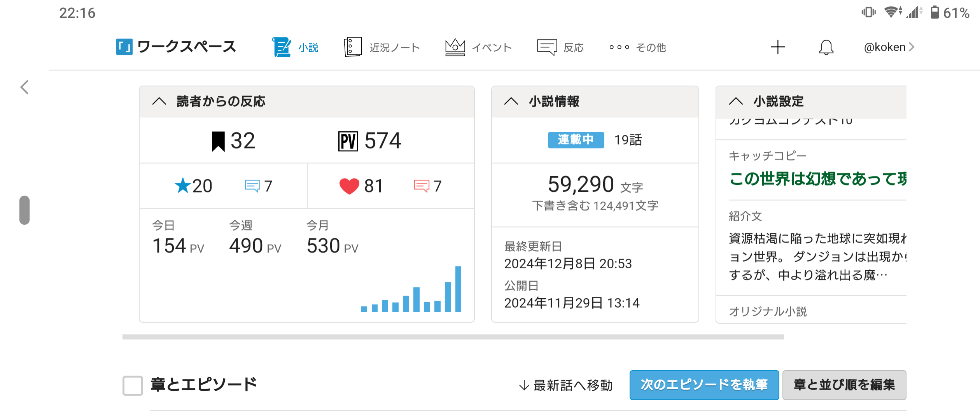This screenshot has width=980, height=420.
Task: Click the horizontal scrollbar under panels
Action: tap(453, 337)
